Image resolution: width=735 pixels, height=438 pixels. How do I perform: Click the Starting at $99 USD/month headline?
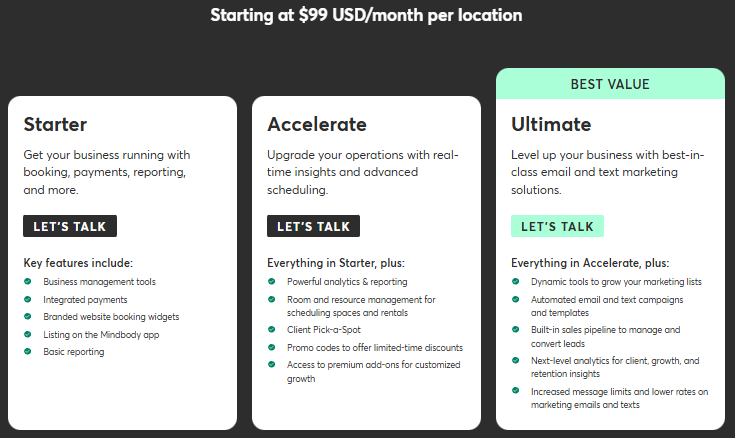pos(366,15)
